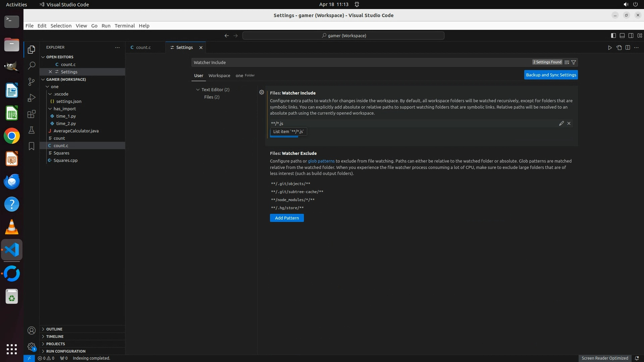The width and height of the screenshot is (644, 362).
Task: Open Source Control view
Action: tap(32, 81)
